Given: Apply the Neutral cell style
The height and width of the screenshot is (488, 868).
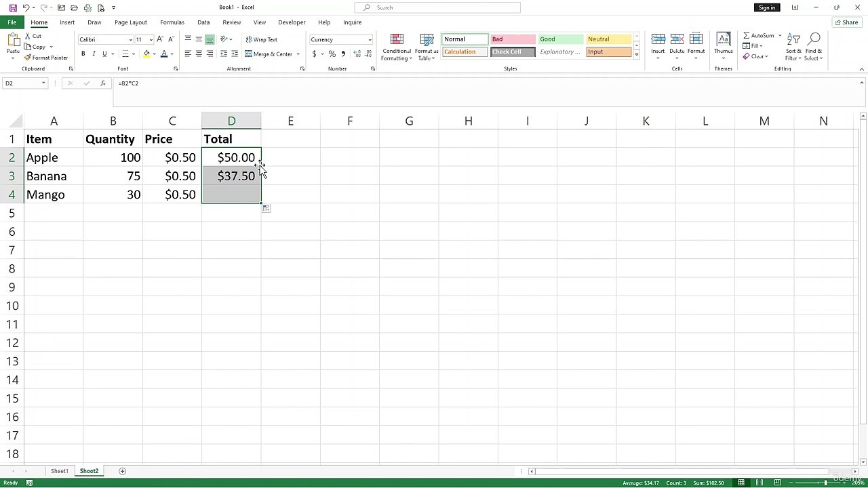Looking at the screenshot, I should click(x=609, y=39).
